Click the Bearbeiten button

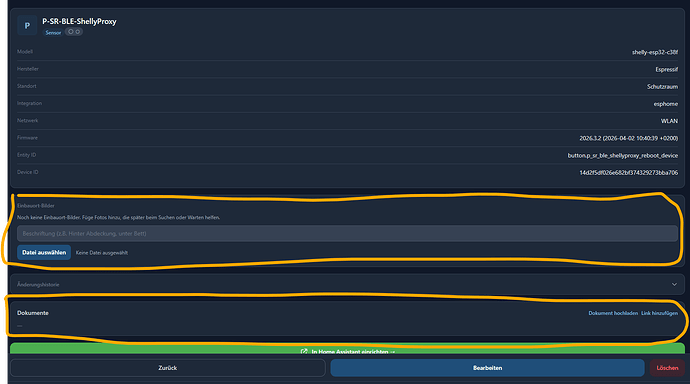click(x=487, y=368)
